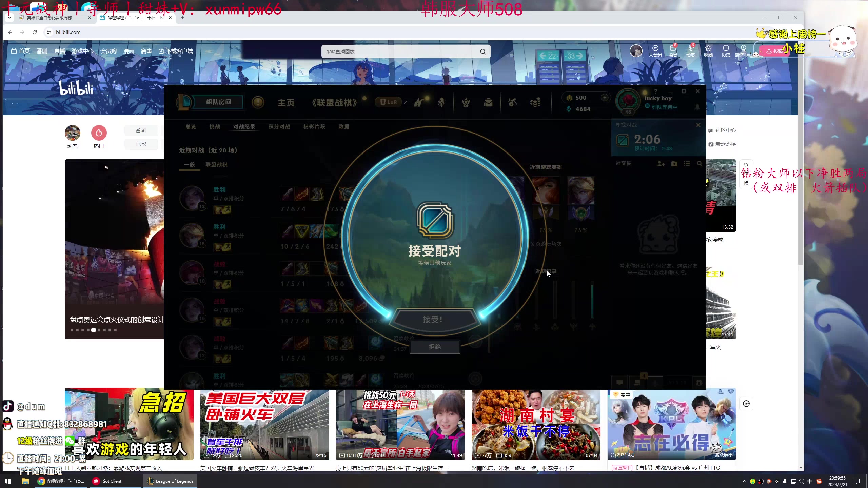Click the bilibili refresh recommendations round icon
868x488 pixels.
[x=746, y=404]
